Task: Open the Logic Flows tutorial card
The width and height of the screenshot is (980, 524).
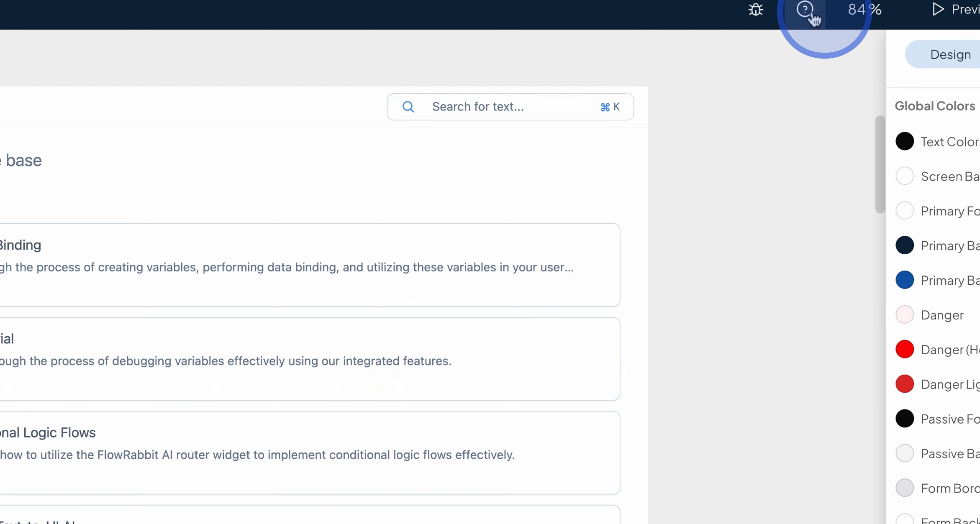Action: (x=310, y=453)
